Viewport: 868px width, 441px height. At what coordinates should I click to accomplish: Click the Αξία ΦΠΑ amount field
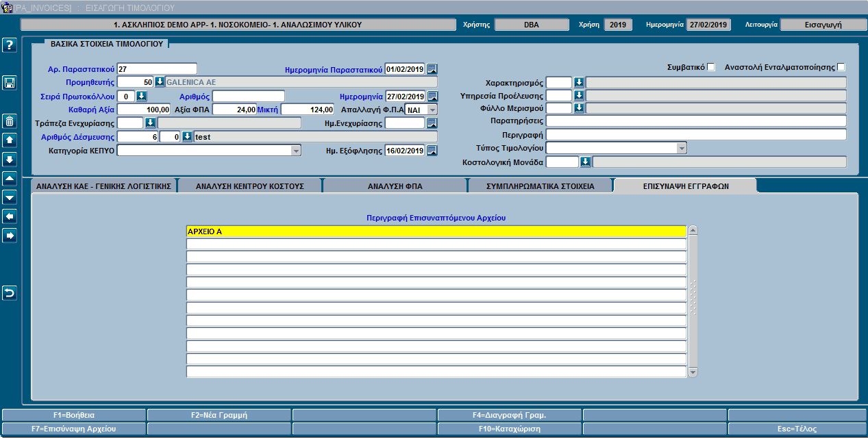[x=235, y=110]
